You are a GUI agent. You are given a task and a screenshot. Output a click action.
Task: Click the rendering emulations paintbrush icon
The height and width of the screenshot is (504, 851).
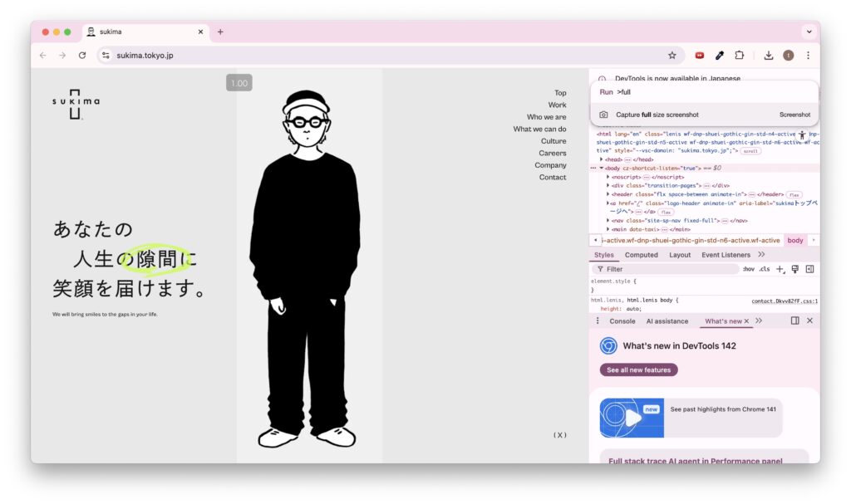(794, 269)
